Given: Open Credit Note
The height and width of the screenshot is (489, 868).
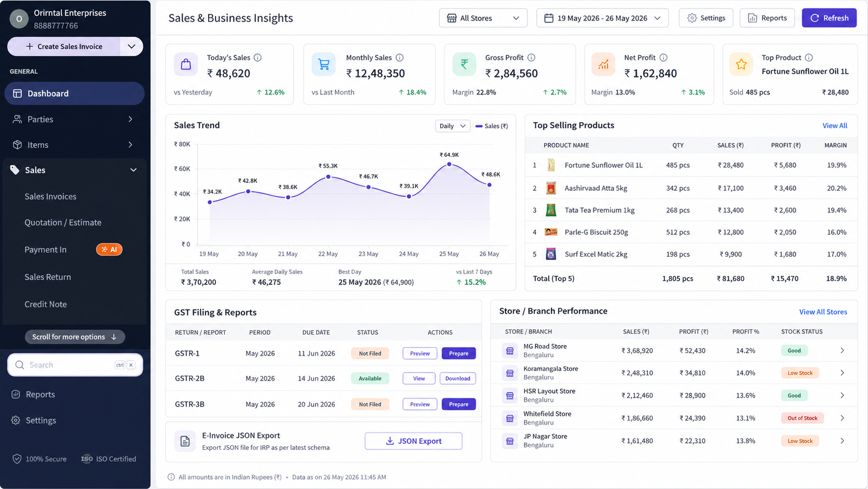Looking at the screenshot, I should [x=46, y=304].
